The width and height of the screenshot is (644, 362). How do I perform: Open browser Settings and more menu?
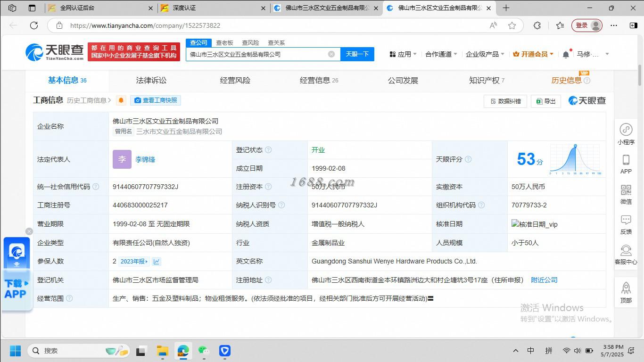[614, 25]
